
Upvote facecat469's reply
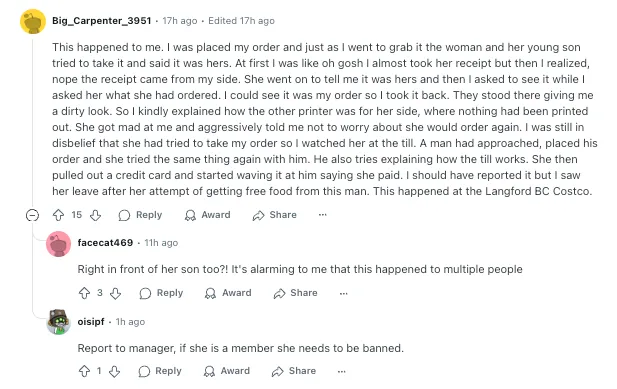coord(84,293)
